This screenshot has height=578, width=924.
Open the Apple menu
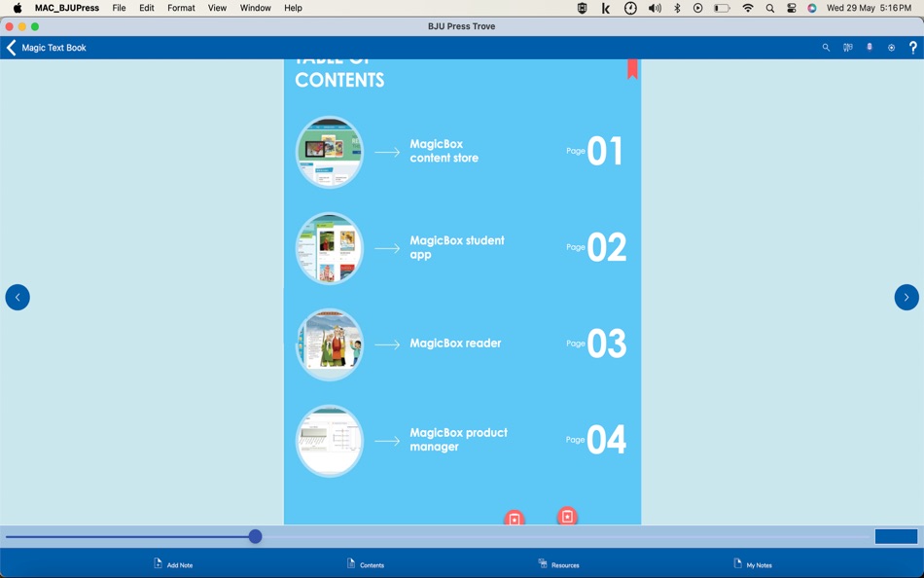[x=18, y=8]
